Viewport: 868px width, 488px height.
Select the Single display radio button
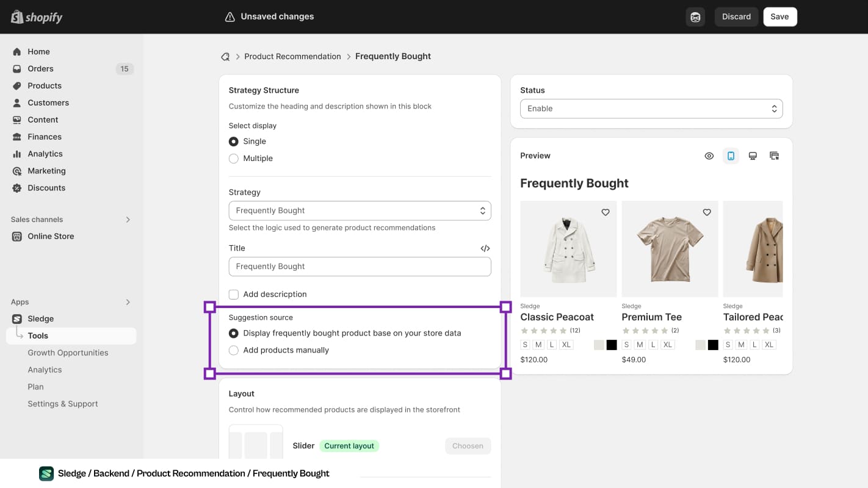(x=234, y=142)
